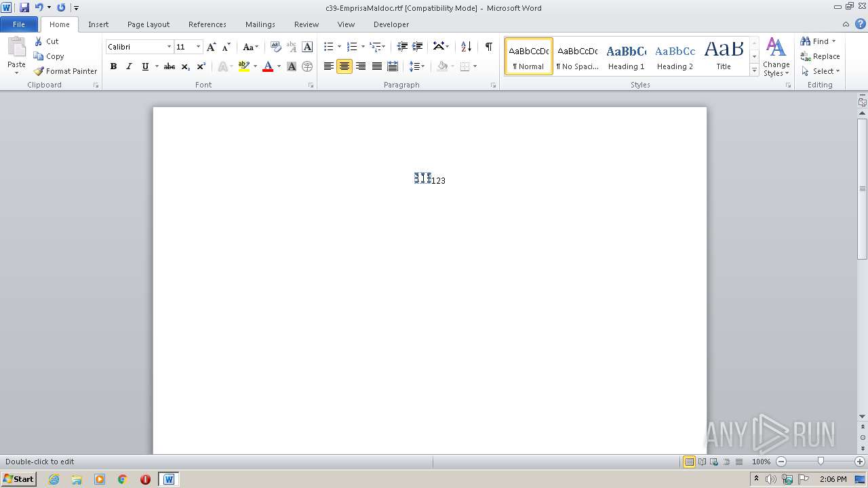
Task: Click the Save icon in Quick Access toolbar
Action: 24,7
